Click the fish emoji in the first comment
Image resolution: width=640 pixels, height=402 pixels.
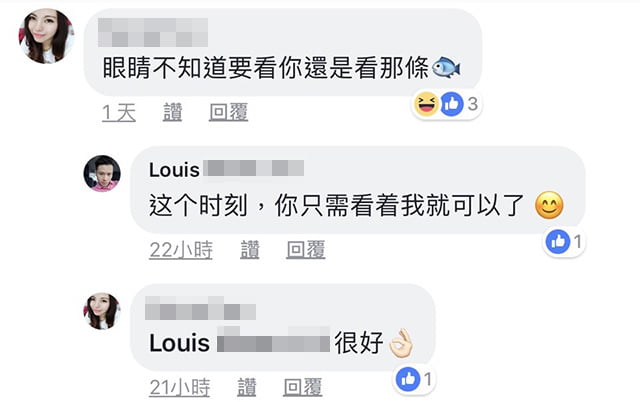(x=446, y=67)
